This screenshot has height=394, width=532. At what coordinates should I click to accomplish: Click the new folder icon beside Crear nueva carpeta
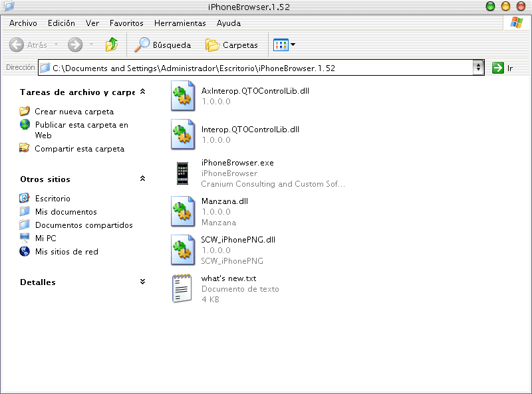[25, 111]
